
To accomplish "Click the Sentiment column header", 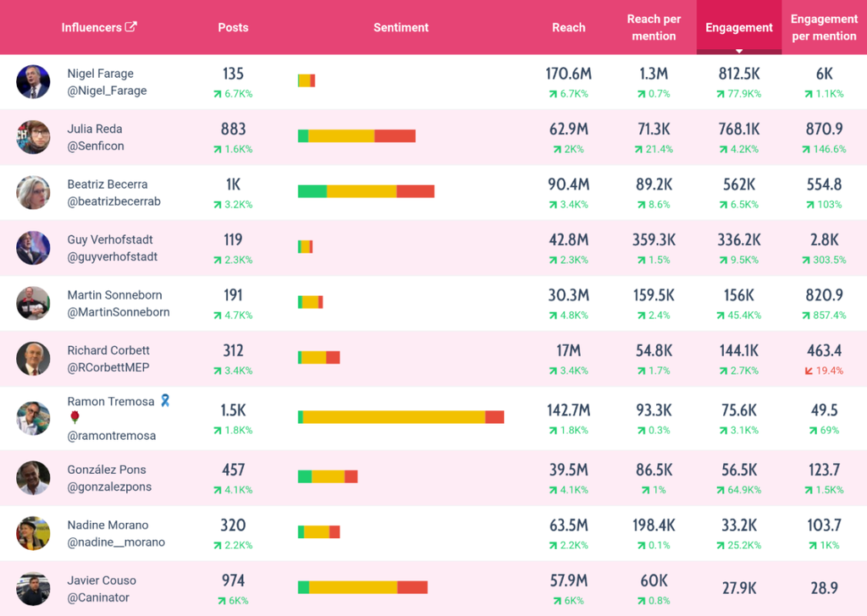I will [400, 27].
